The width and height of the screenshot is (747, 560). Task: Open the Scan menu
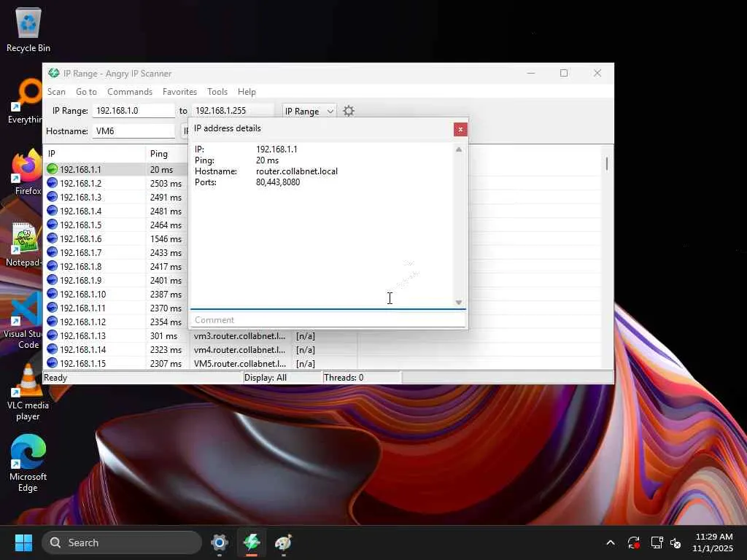tap(56, 92)
